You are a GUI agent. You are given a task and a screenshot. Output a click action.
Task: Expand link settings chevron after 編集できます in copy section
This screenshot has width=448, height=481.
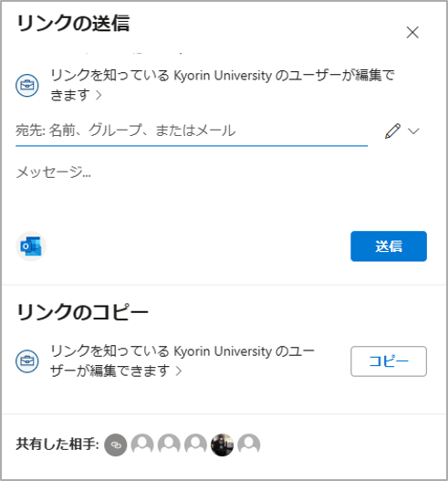(179, 371)
